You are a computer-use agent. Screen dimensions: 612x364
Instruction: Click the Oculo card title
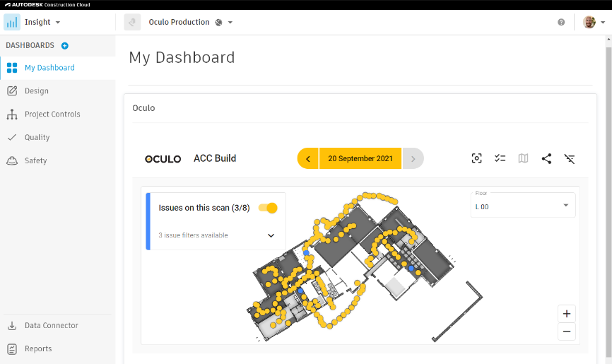click(143, 108)
